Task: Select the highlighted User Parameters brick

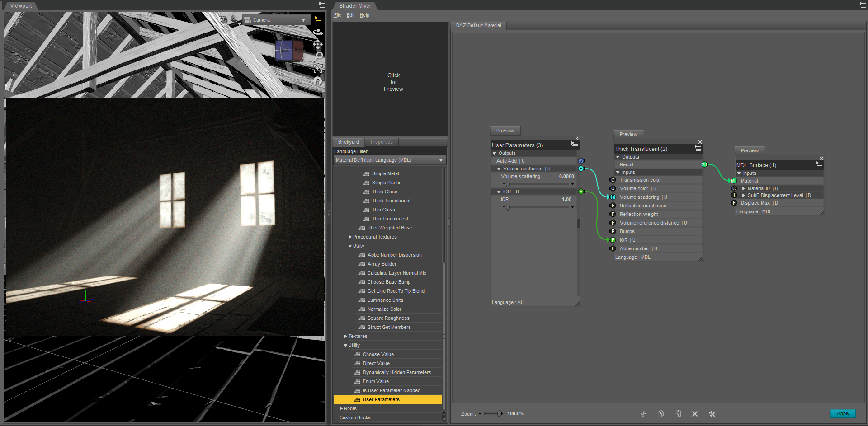Action: point(388,399)
